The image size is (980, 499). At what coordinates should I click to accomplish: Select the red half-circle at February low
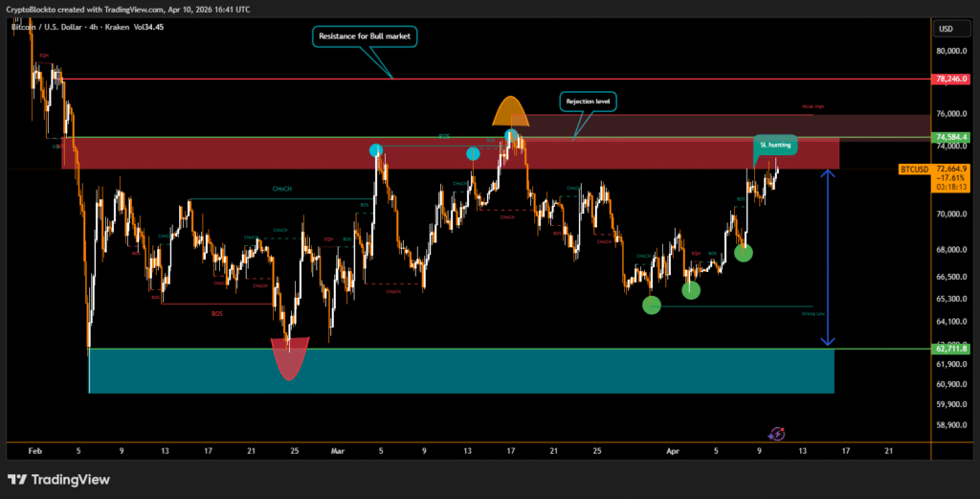(x=289, y=362)
